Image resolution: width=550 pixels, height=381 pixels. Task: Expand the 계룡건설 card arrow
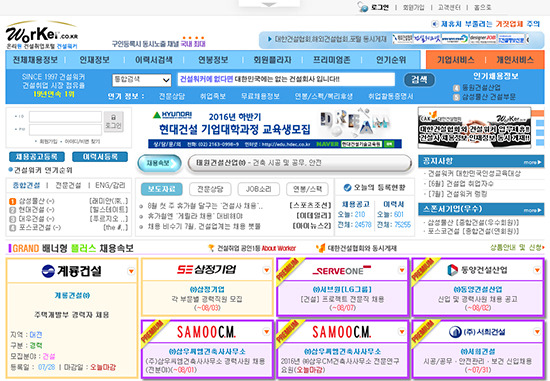tap(131, 271)
